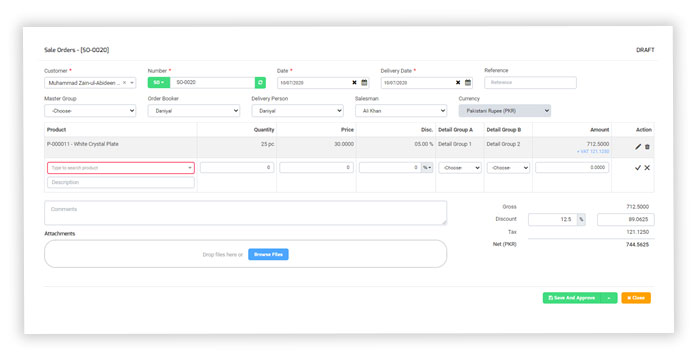Click the orange Close button
Image resolution: width=699 pixels, height=360 pixels.
tap(636, 298)
